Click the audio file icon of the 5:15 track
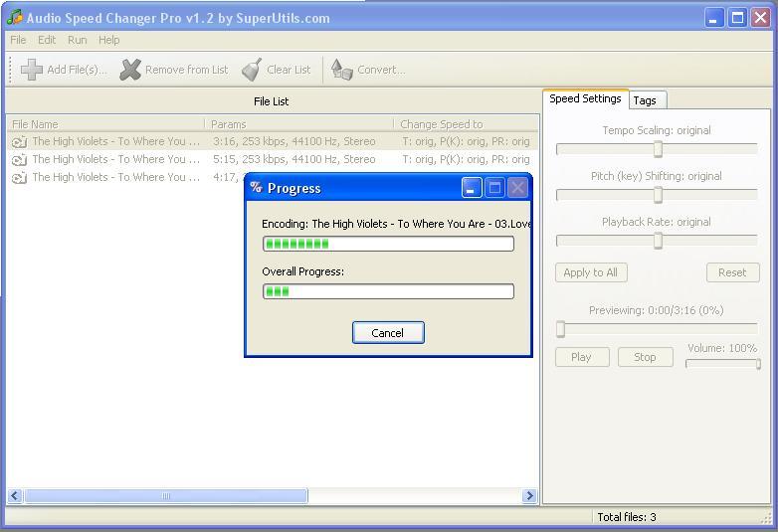 coord(19,160)
